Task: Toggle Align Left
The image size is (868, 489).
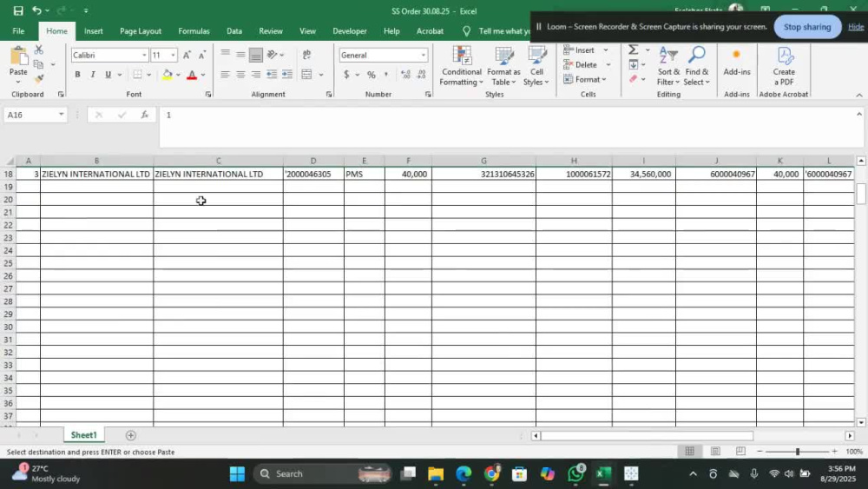Action: [225, 74]
